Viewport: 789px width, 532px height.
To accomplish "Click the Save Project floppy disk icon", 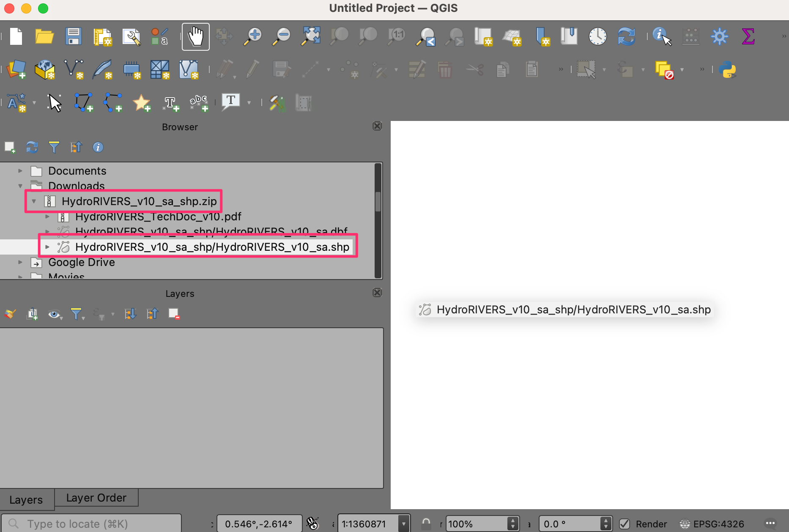I will point(73,36).
